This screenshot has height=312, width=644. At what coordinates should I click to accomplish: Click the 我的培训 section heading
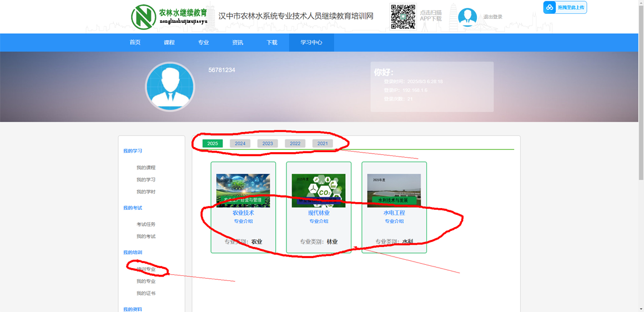point(133,252)
